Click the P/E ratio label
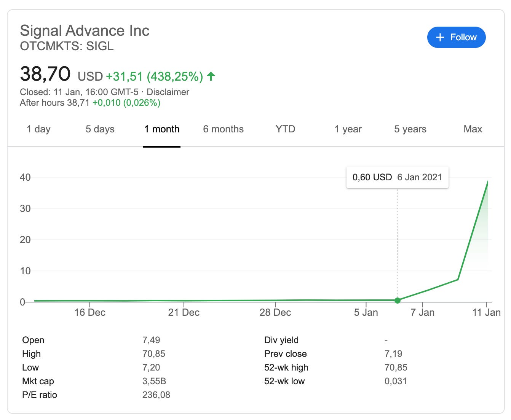511x420 pixels. 40,395
